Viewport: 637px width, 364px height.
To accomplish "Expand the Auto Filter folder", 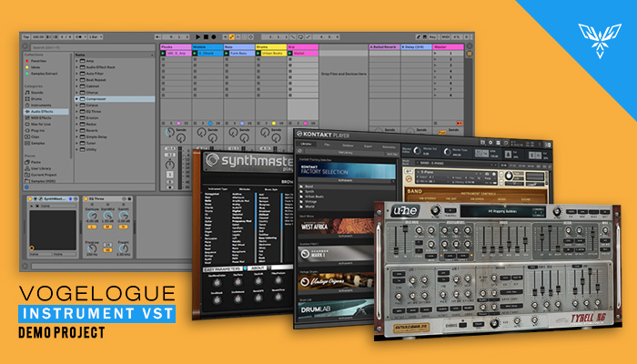I will (x=76, y=74).
